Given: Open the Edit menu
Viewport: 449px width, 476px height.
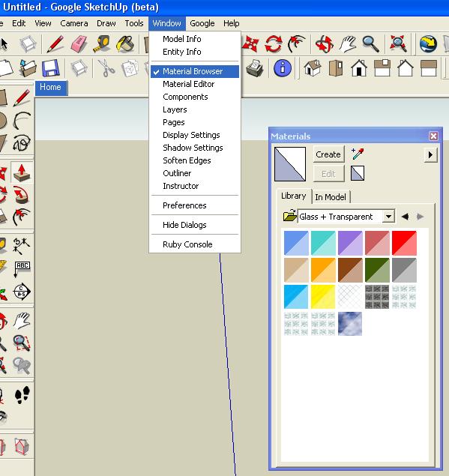Looking at the screenshot, I should 19,23.
